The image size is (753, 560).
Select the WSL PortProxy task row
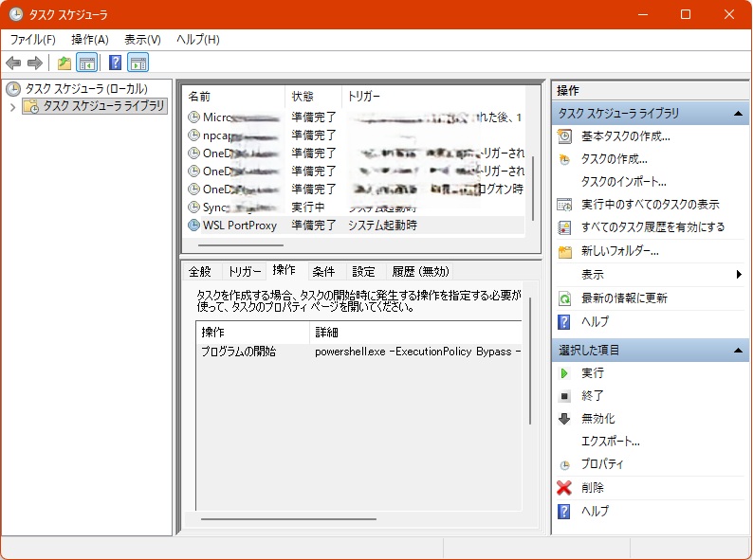tap(238, 226)
